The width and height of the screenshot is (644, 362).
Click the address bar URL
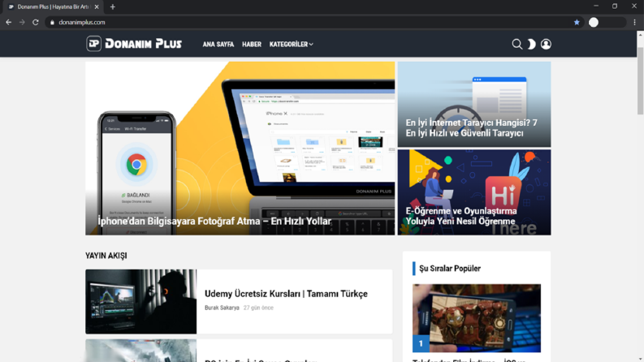click(x=82, y=22)
